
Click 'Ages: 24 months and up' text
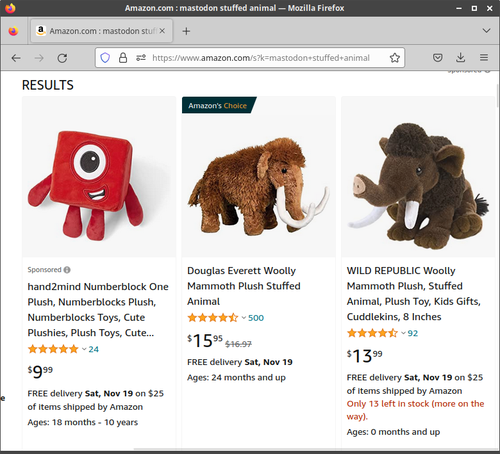[236, 378]
